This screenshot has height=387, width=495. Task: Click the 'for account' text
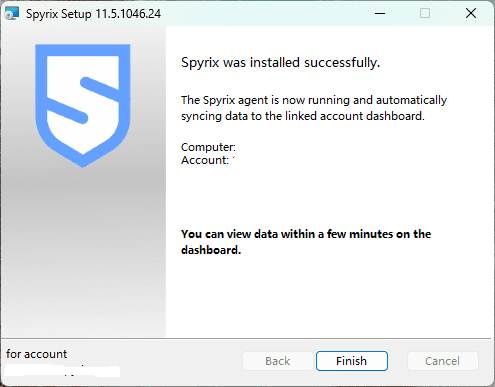36,354
